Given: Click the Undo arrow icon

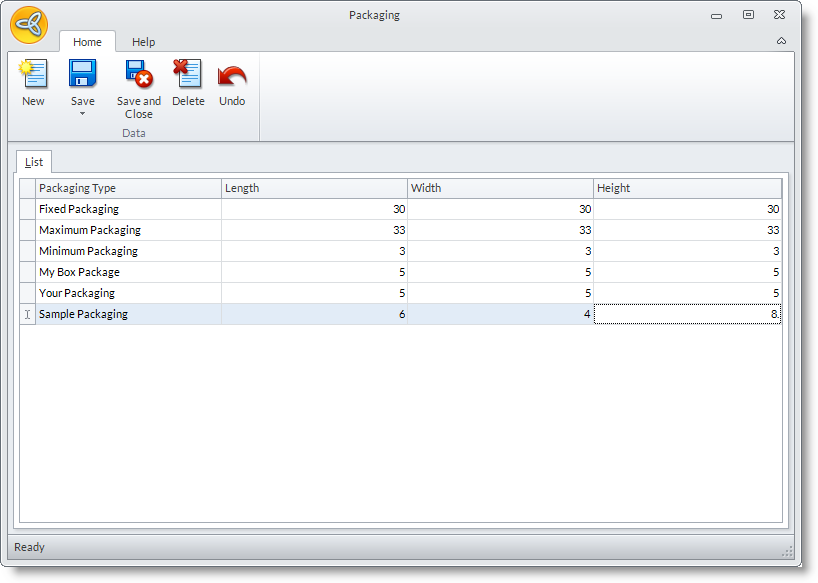Looking at the screenshot, I should (232, 75).
